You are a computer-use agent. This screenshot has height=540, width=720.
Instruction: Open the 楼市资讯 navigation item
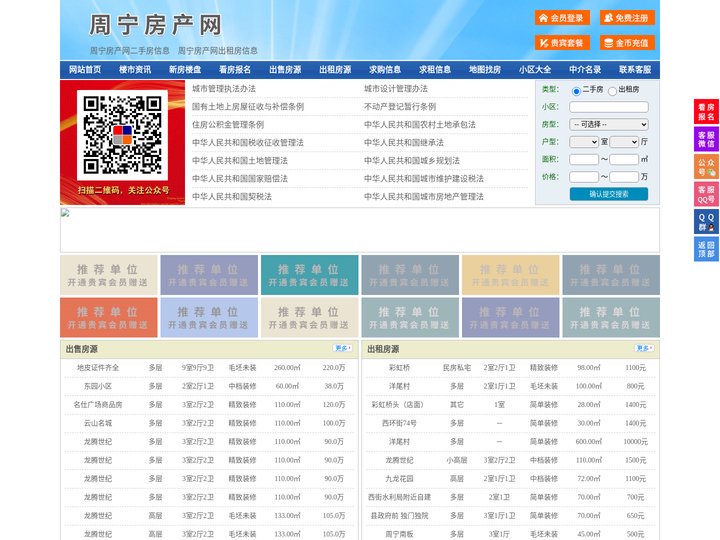(x=135, y=70)
